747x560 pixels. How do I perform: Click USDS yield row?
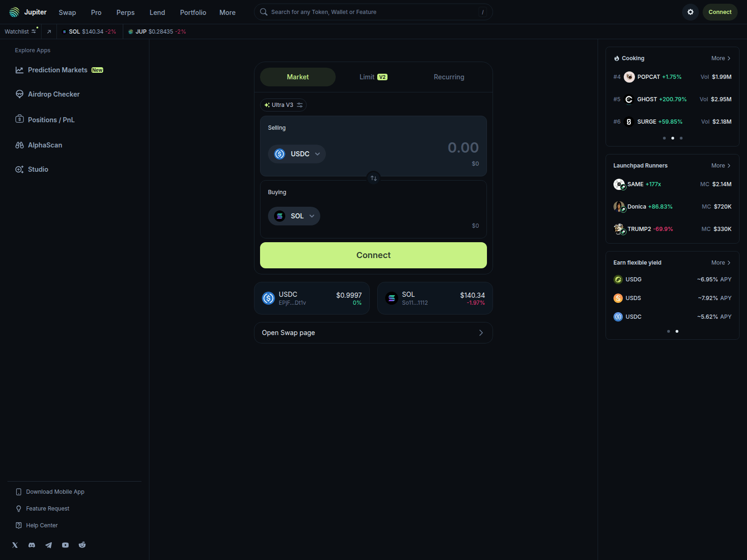click(672, 298)
